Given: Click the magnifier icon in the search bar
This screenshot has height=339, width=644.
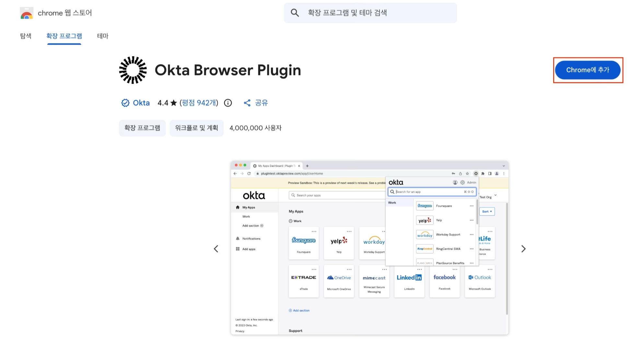Looking at the screenshot, I should (x=295, y=13).
